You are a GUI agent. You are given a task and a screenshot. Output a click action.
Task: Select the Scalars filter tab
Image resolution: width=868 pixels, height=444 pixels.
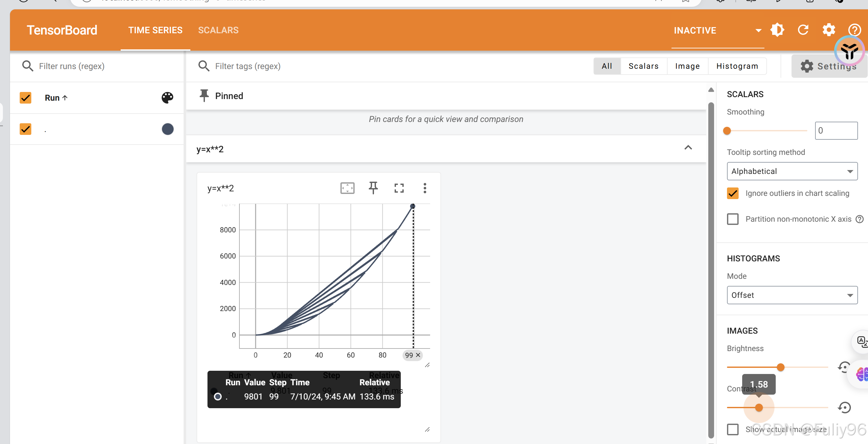click(644, 66)
